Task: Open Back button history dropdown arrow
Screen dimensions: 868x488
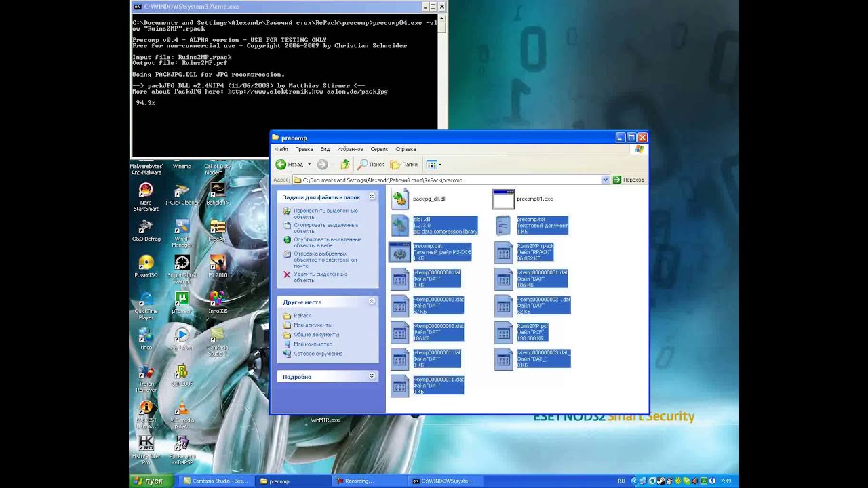Action: click(x=309, y=164)
